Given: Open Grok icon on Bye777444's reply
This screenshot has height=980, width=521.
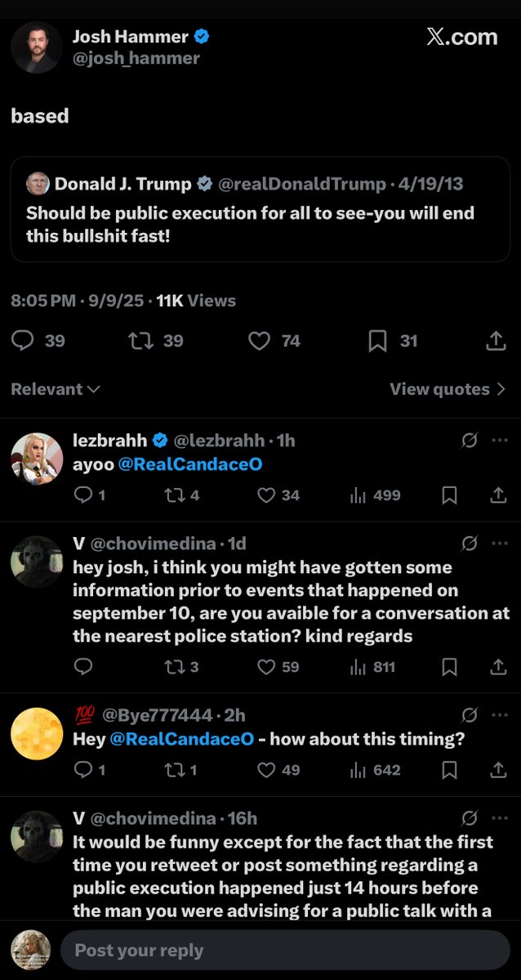Looking at the screenshot, I should (x=469, y=715).
